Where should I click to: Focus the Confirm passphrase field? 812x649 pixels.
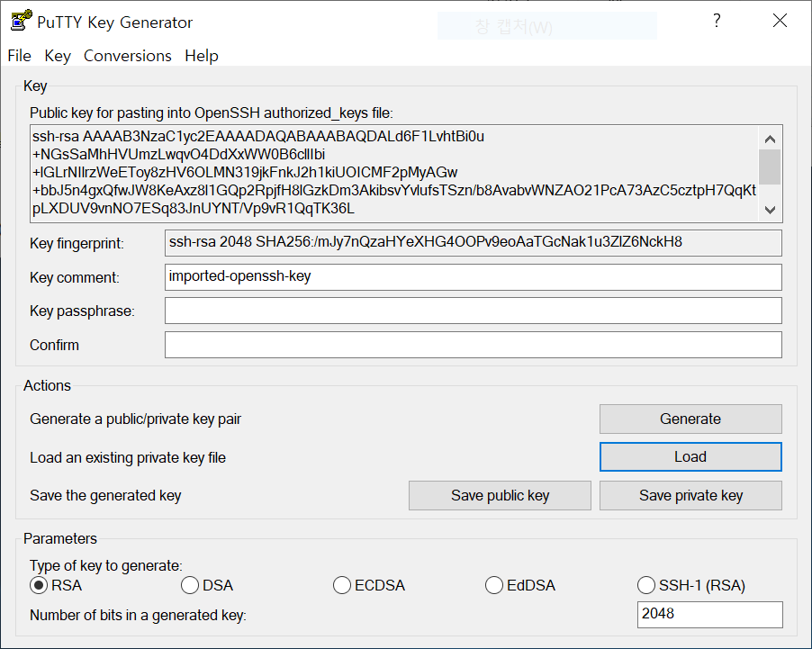coord(474,345)
